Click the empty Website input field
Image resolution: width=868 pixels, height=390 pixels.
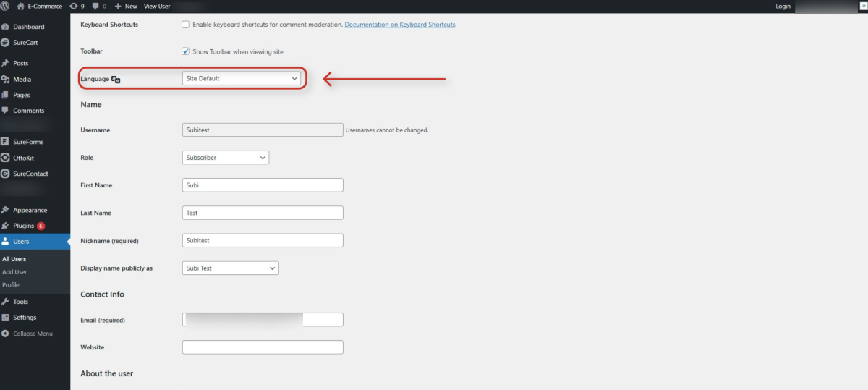(263, 347)
